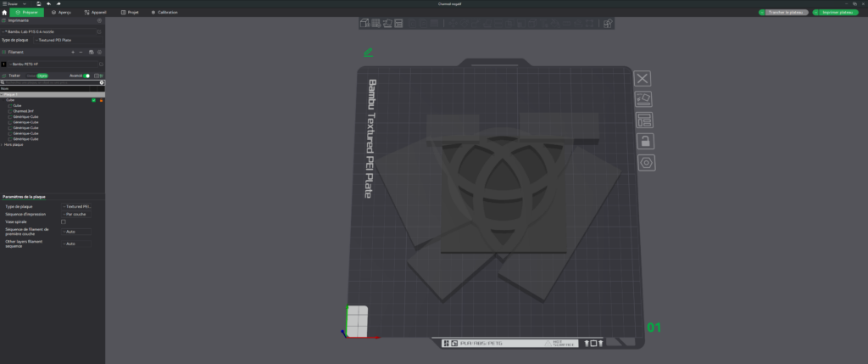The image size is (868, 364).
Task: Redo the last undone action
Action: click(58, 4)
